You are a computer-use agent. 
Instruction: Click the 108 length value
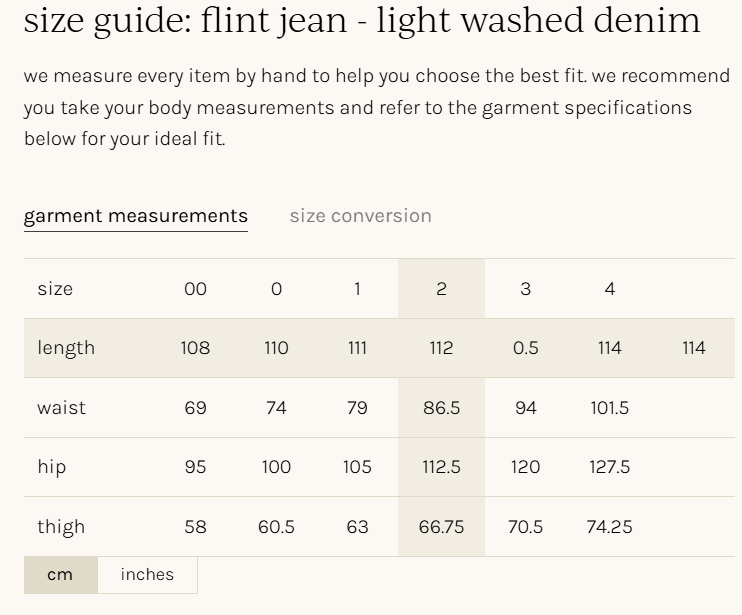click(195, 348)
